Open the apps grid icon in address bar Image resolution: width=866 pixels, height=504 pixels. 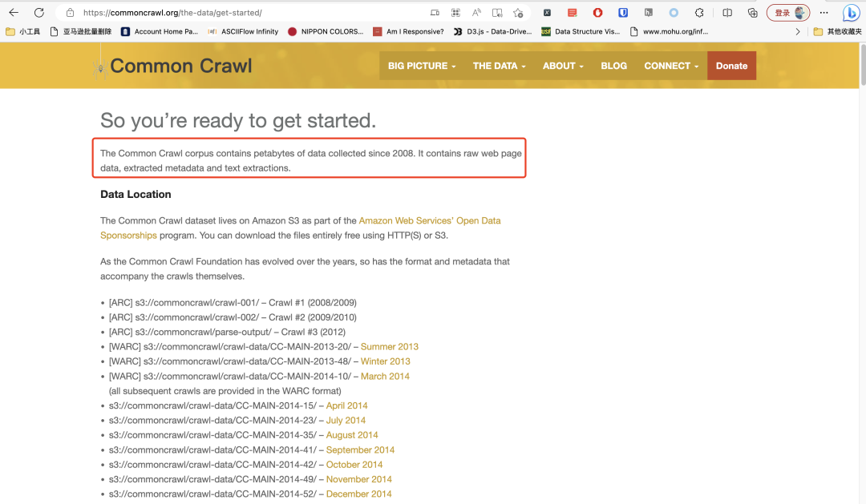[x=455, y=13]
